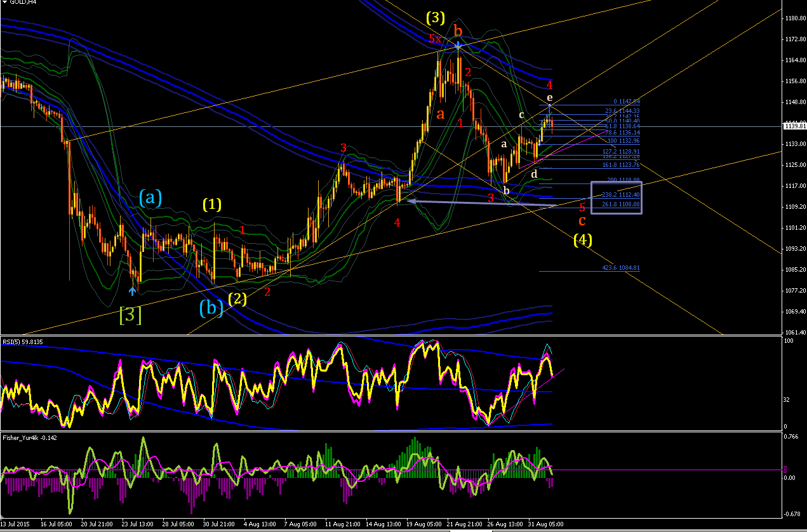Click the 28 Jul 05:00 time label

178,525
